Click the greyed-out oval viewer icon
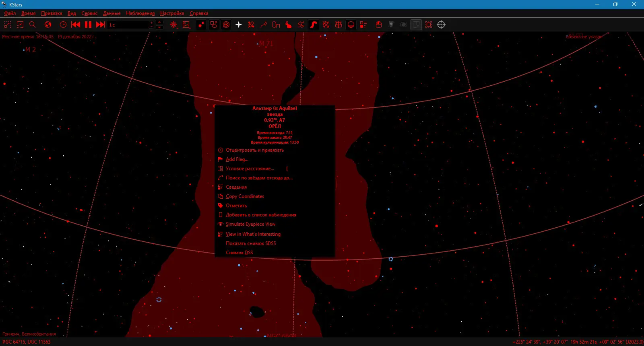This screenshot has height=346, width=644. click(404, 25)
